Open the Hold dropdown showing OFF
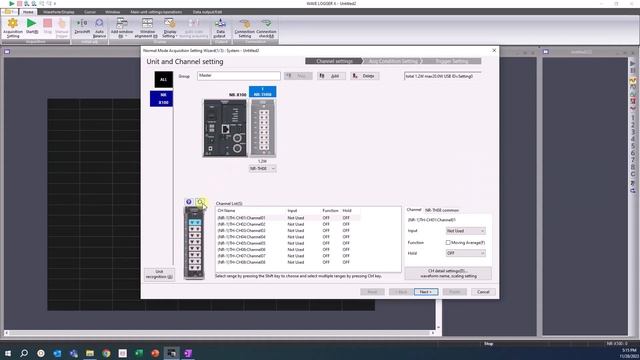This screenshot has width=640, height=360. coord(465,253)
